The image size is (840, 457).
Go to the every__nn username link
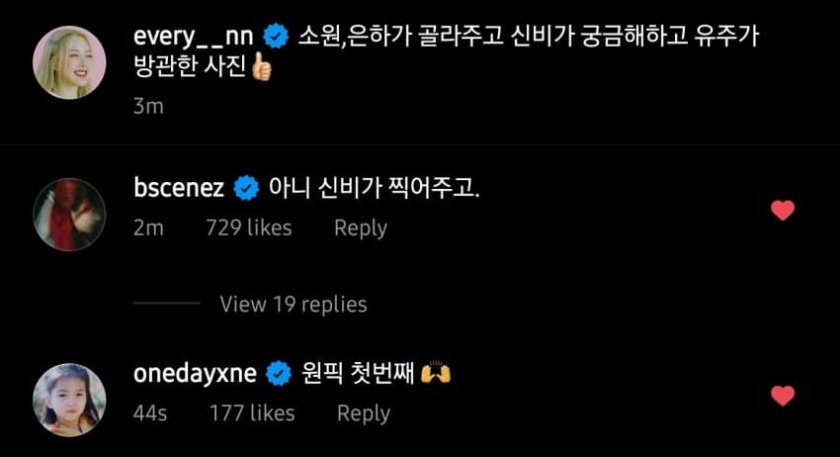194,37
